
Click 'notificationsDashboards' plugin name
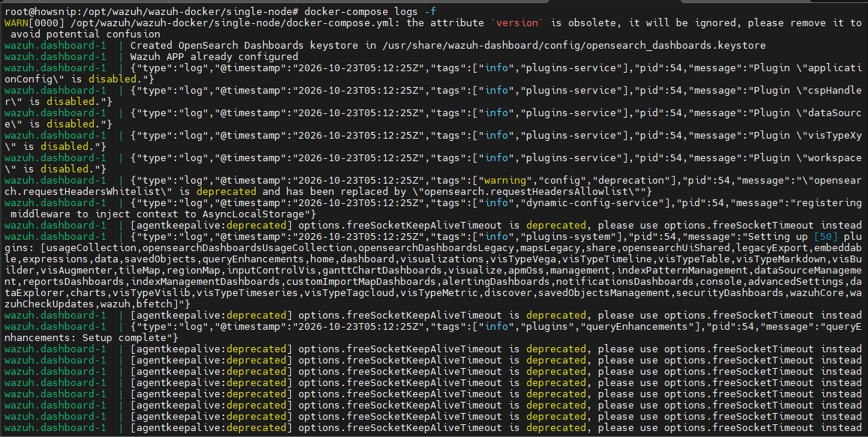pos(625,282)
